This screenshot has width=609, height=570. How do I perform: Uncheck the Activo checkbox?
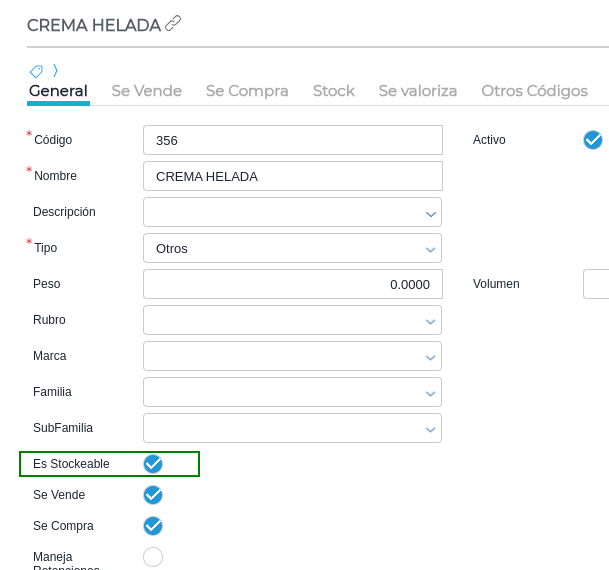coord(593,140)
